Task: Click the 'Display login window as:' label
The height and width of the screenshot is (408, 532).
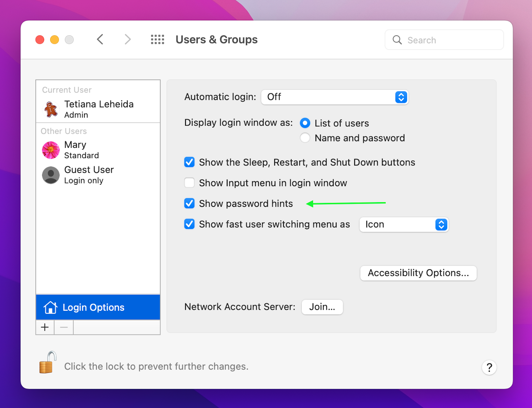Action: pyautogui.click(x=239, y=123)
